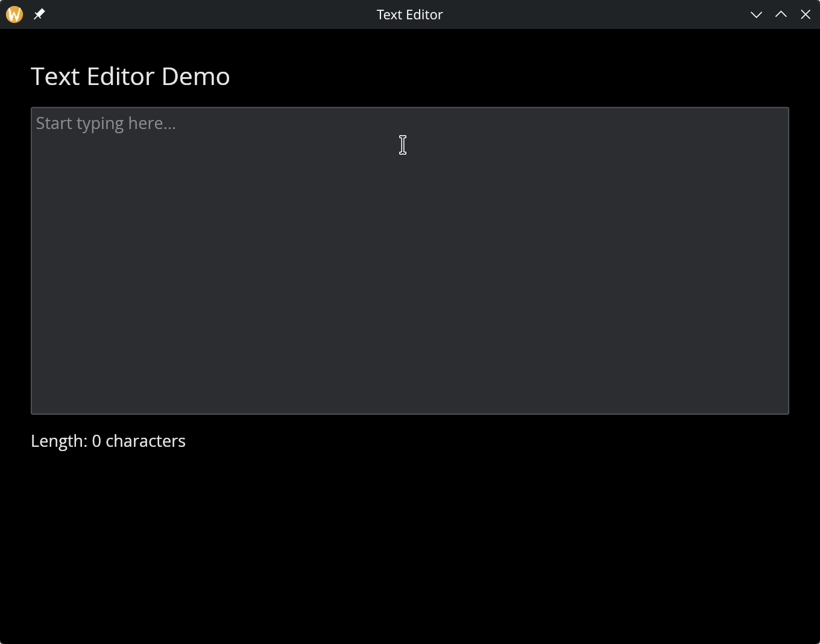The image size is (820, 644).
Task: Enable window pinning via the pushpin
Action: click(39, 14)
